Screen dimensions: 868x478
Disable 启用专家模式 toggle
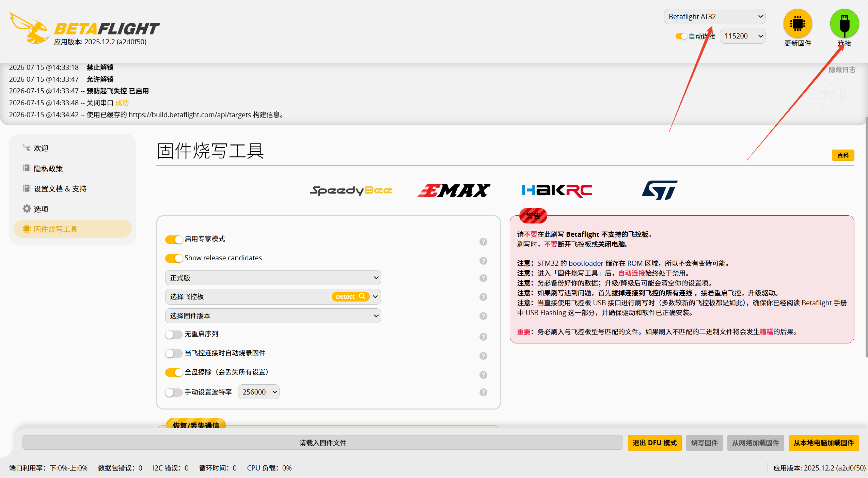point(174,239)
